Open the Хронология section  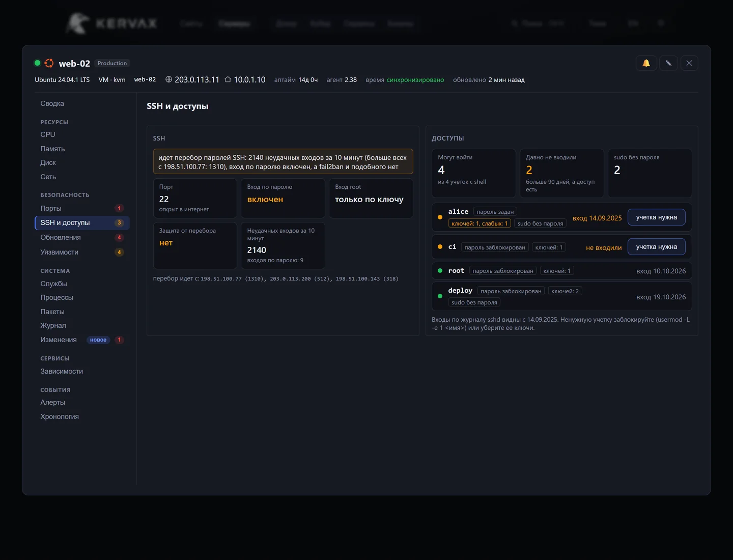[x=82, y=416]
